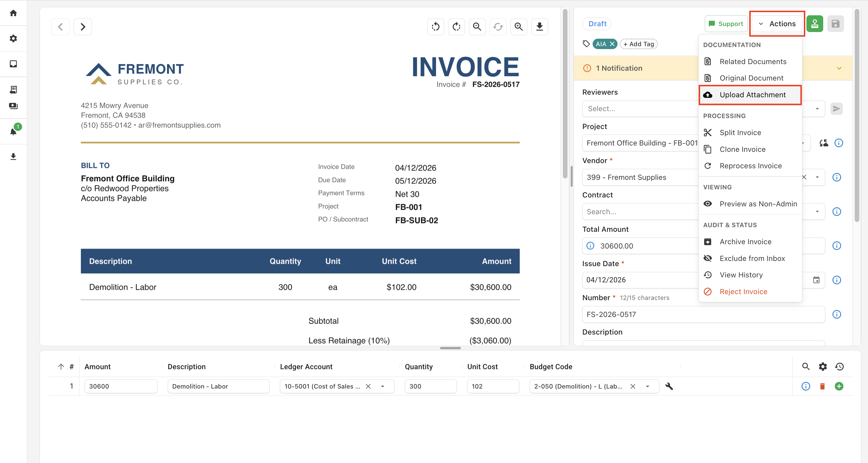Open info for line item 1
The width and height of the screenshot is (868, 463).
pyautogui.click(x=806, y=386)
